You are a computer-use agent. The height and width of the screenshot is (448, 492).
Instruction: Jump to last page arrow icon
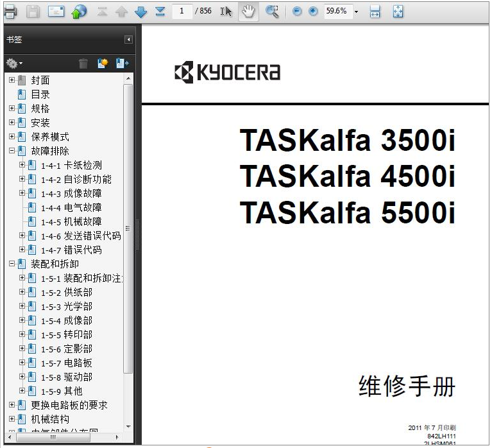pyautogui.click(x=160, y=12)
